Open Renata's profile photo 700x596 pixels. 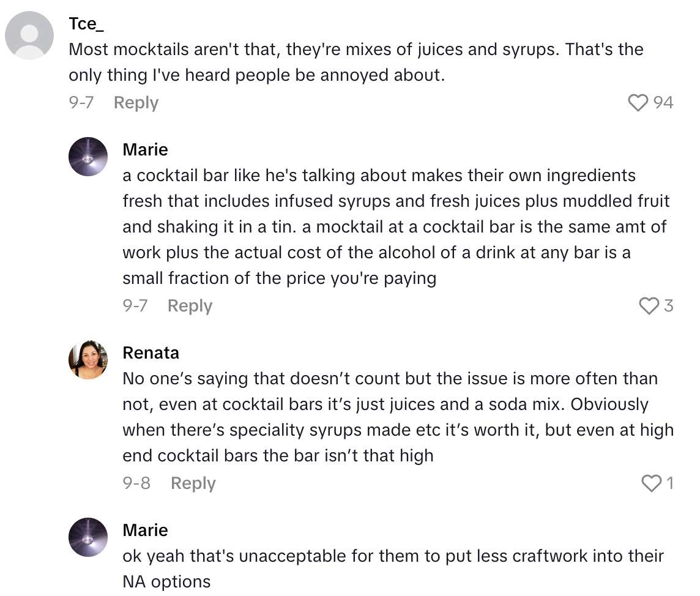pyautogui.click(x=87, y=359)
